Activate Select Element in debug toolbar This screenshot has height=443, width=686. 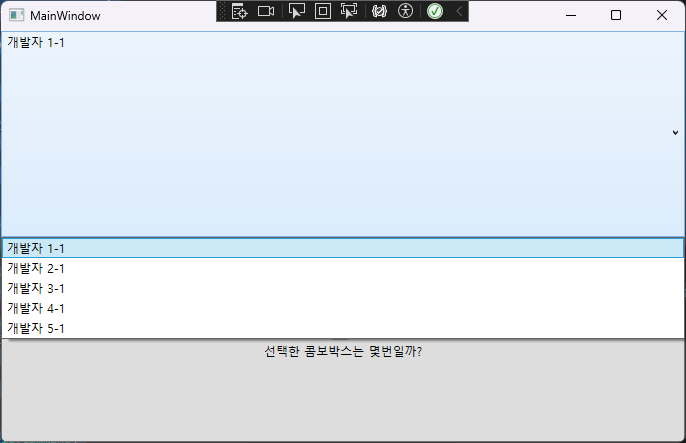click(x=297, y=11)
